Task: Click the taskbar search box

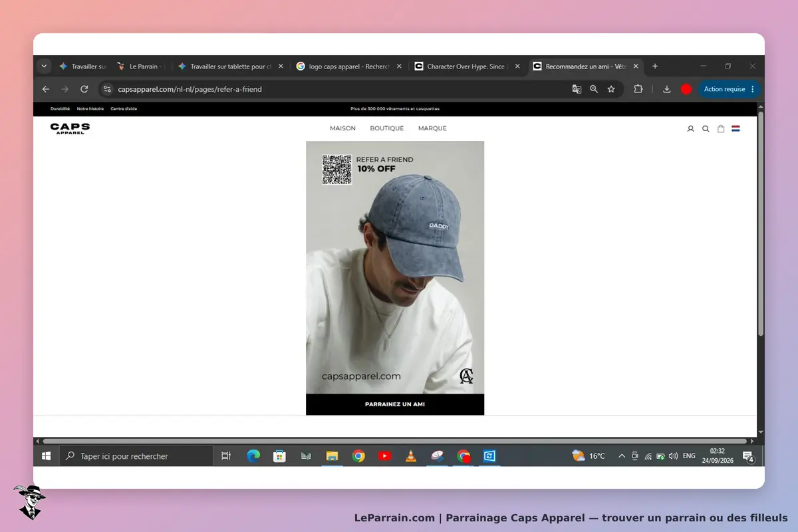Action: point(136,456)
